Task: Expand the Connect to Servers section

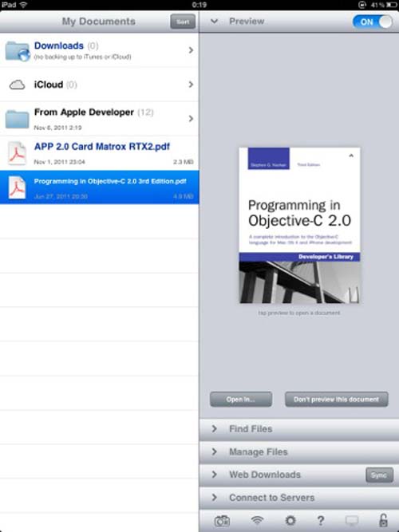Action: click(298, 498)
